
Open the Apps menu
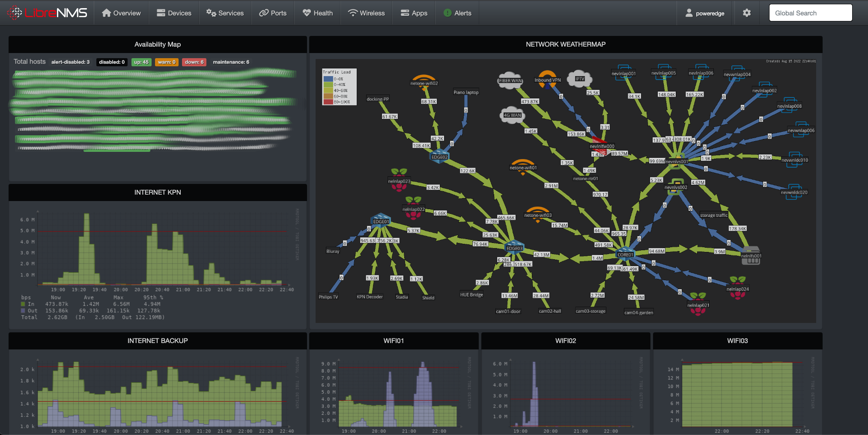tap(414, 13)
